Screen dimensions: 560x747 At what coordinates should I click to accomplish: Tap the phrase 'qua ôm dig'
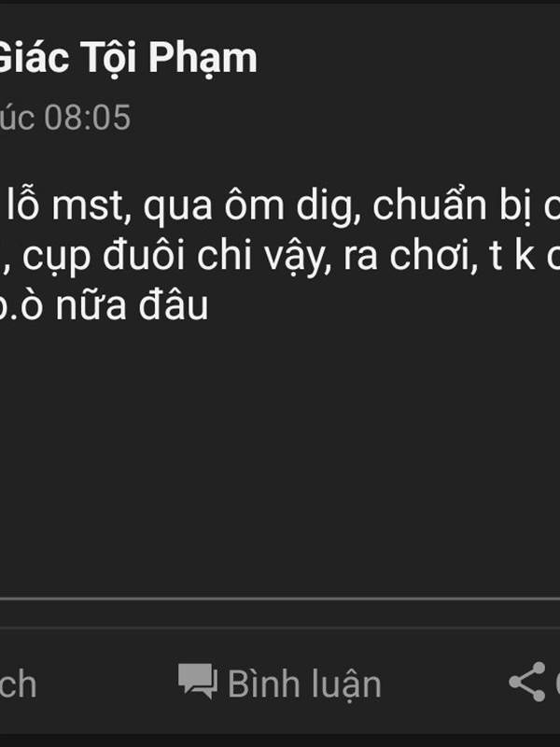pos(252,206)
